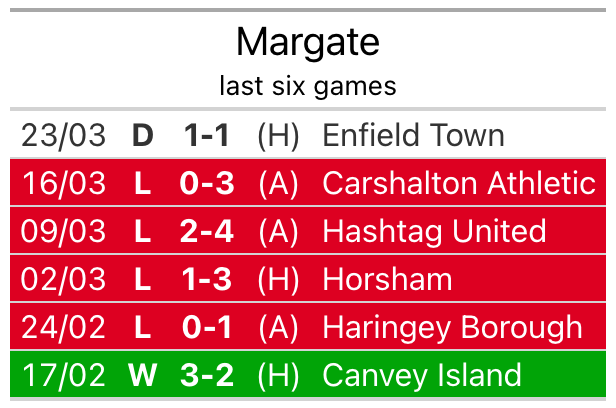The width and height of the screenshot is (616, 408).
Task: Open the 3-2 score against Canvey Island
Action: (208, 375)
